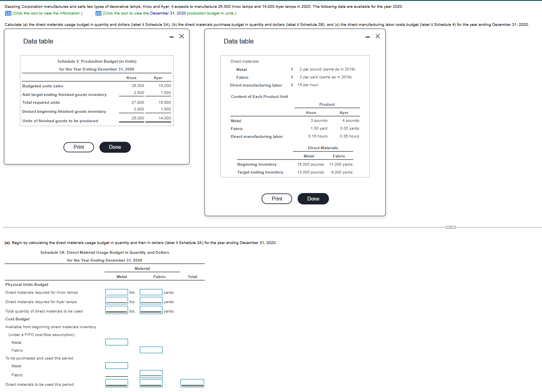Click Done on the Schedule 2 dialog
The image size is (542, 392).
(115, 147)
